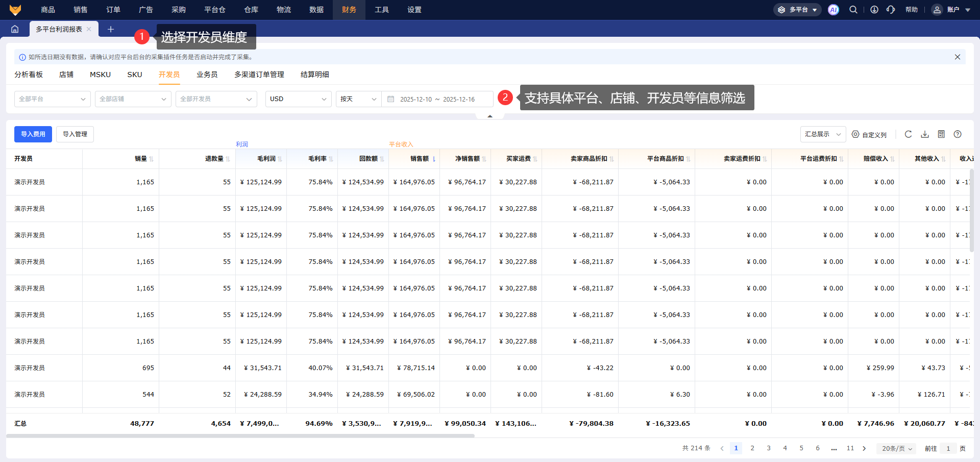Sort by 毛利润 column
Image resolution: width=980 pixels, height=462 pixels.
click(x=280, y=159)
